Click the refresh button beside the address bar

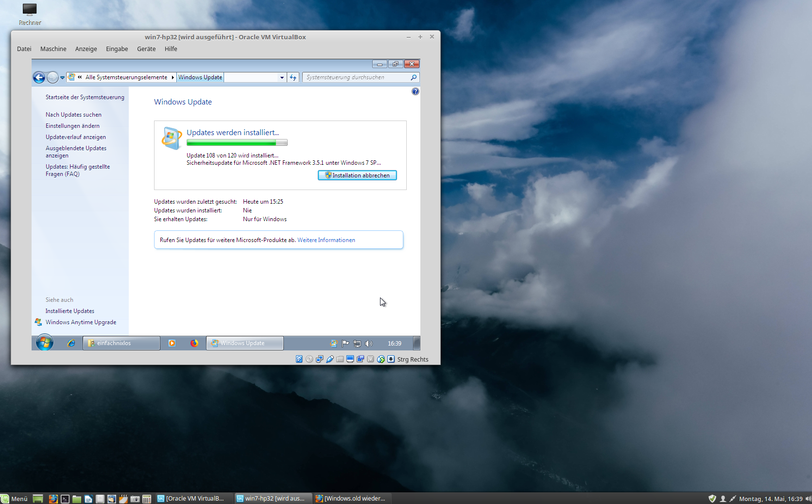(x=293, y=77)
